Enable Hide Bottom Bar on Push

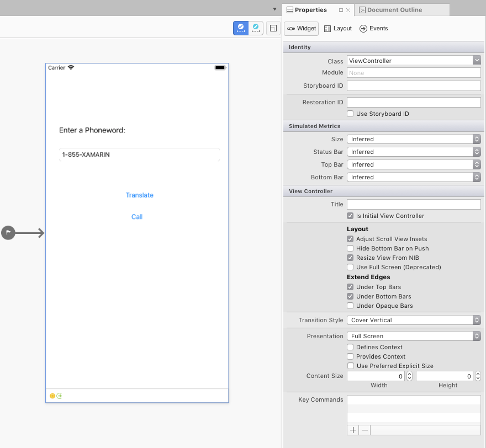pyautogui.click(x=350, y=248)
